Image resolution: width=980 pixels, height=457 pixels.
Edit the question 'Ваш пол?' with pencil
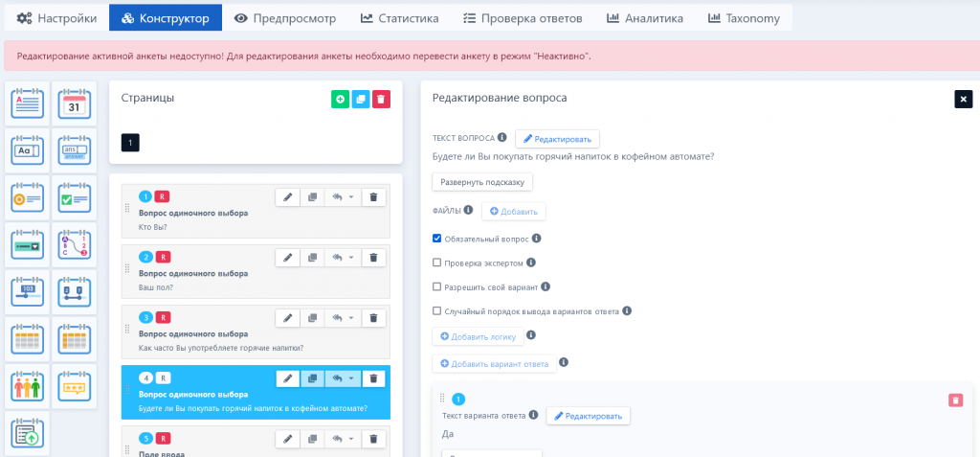287,258
